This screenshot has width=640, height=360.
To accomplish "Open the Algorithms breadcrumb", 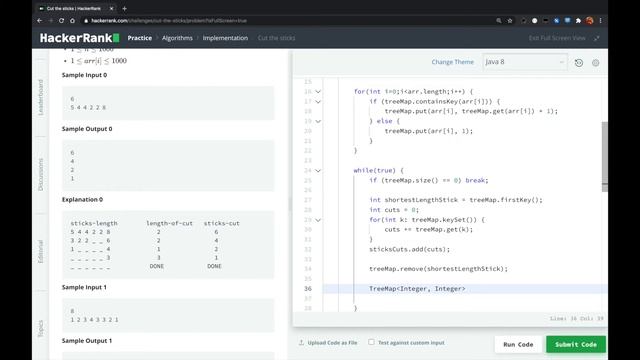I will coord(177,38).
